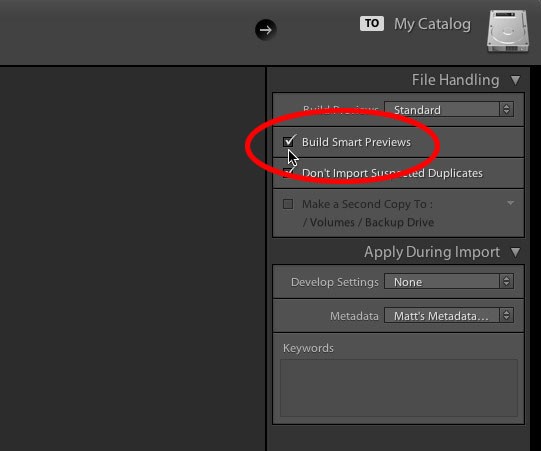Click the TO badge icon

(x=372, y=23)
